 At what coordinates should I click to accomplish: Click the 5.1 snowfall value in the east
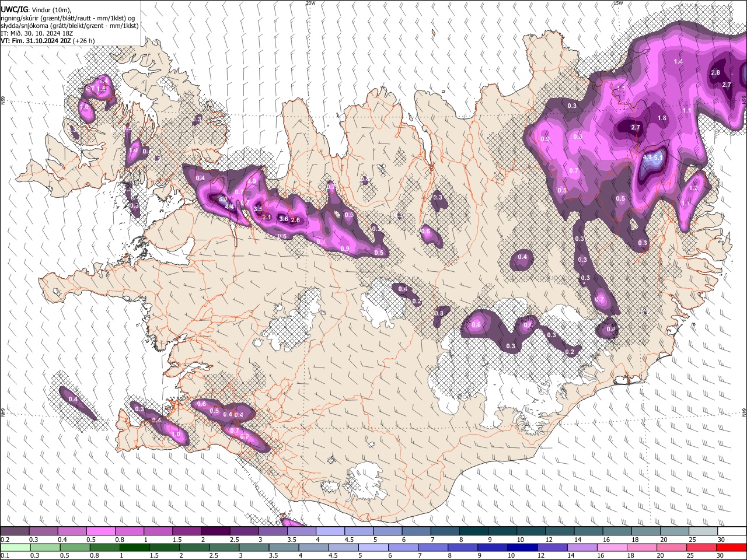[659, 157]
